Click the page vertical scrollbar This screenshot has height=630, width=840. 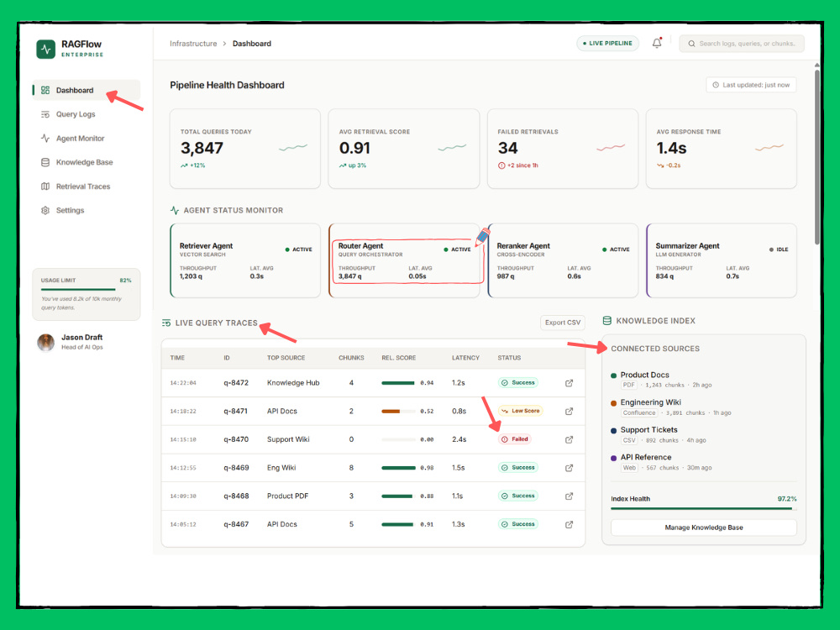[817, 157]
